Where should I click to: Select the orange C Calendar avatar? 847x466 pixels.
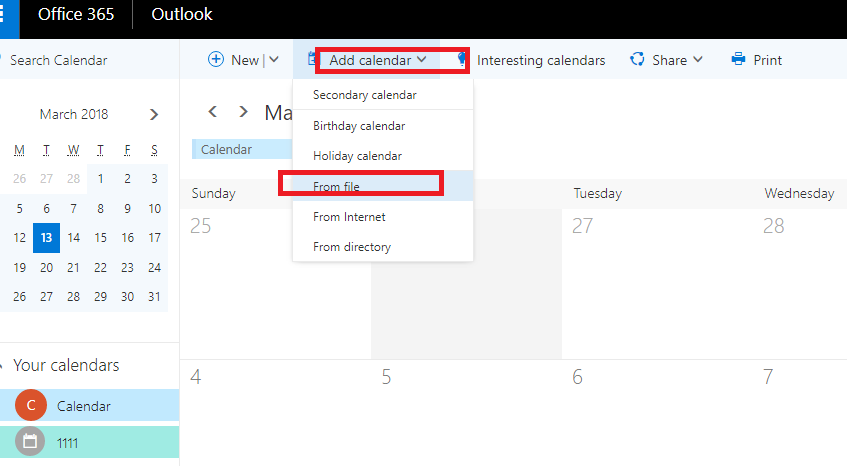click(31, 405)
